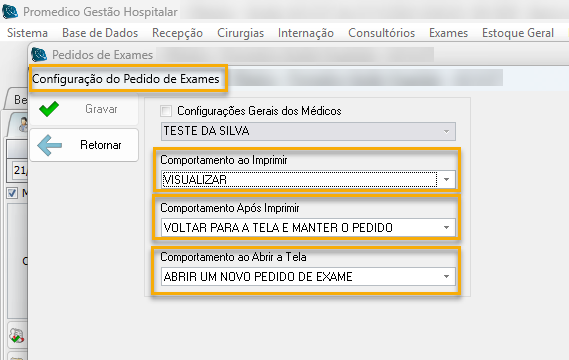Click the person icon on the background tab
Screen dimensions: 569x360
coord(23,125)
